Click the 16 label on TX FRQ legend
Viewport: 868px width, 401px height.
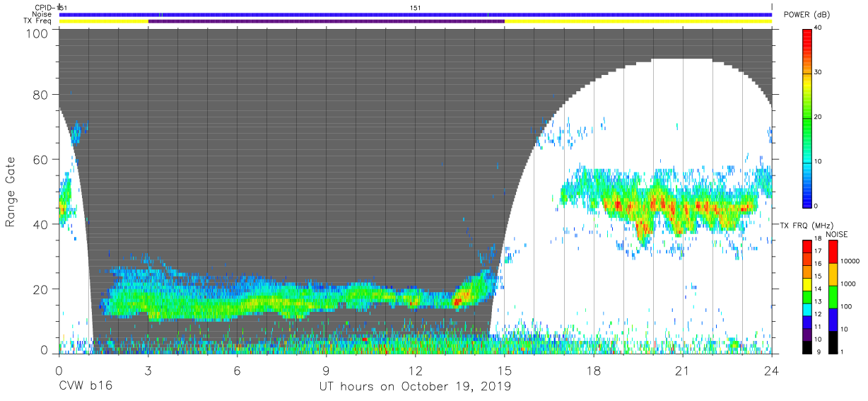pos(818,264)
